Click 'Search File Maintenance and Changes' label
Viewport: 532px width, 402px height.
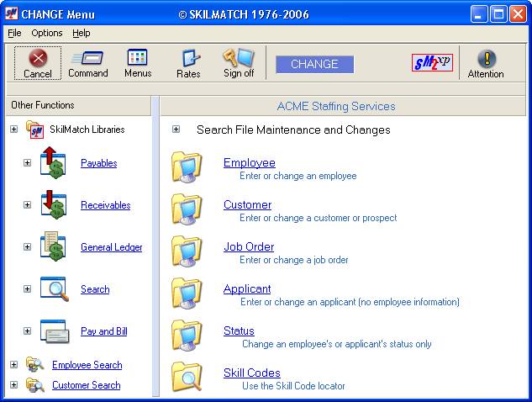coord(293,130)
